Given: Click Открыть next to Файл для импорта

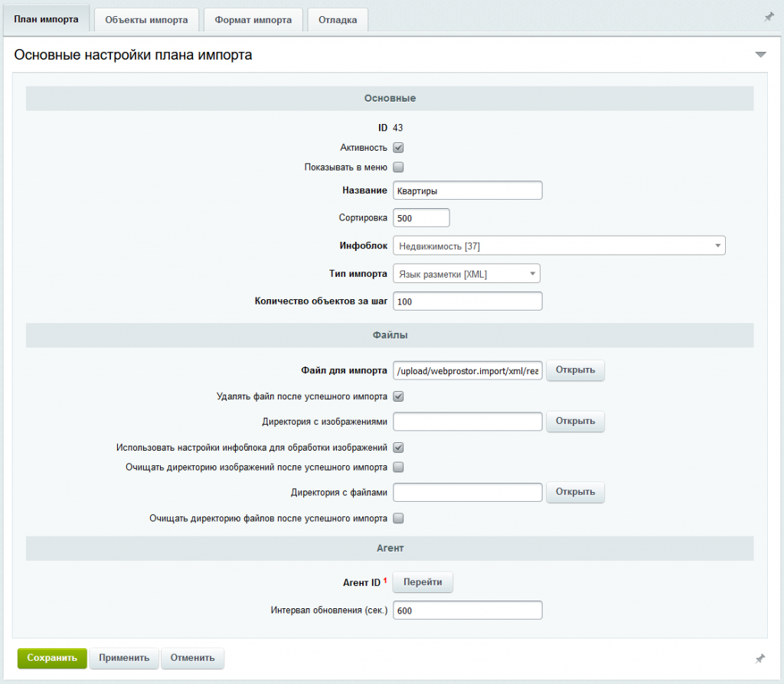Looking at the screenshot, I should coord(575,370).
